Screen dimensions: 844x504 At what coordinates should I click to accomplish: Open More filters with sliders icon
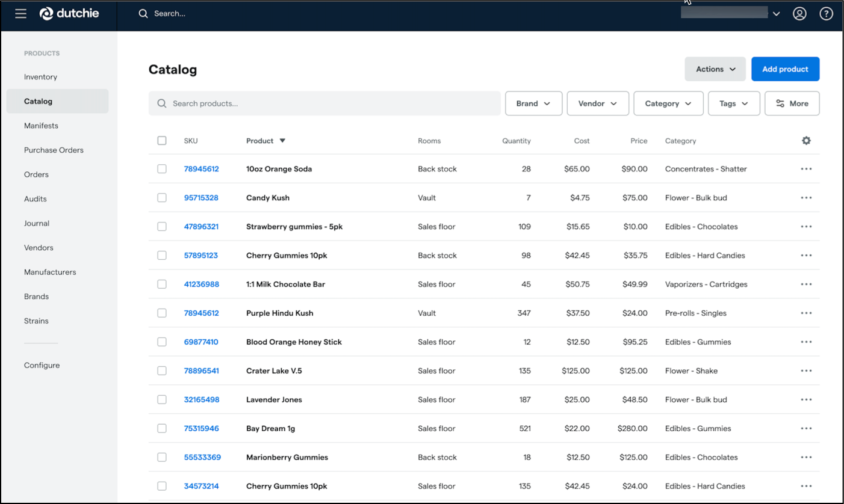[x=792, y=103]
